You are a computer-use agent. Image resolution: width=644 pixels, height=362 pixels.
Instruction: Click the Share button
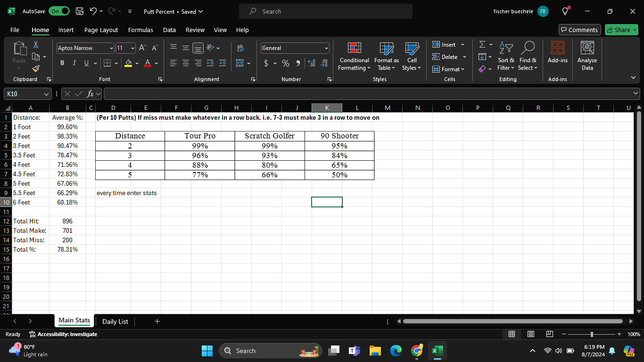(x=621, y=30)
